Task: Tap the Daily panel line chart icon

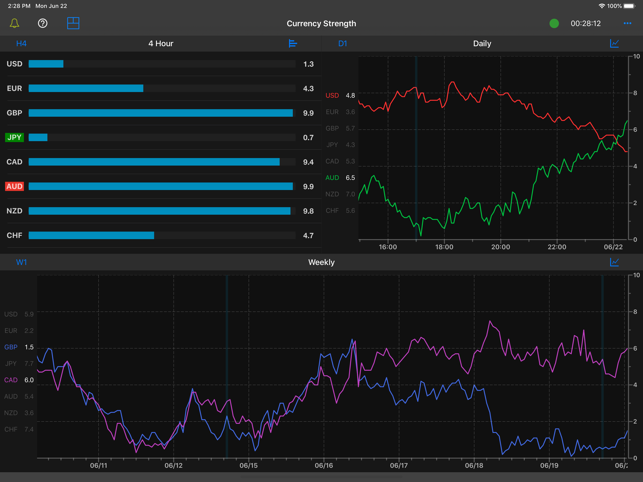Action: (614, 44)
